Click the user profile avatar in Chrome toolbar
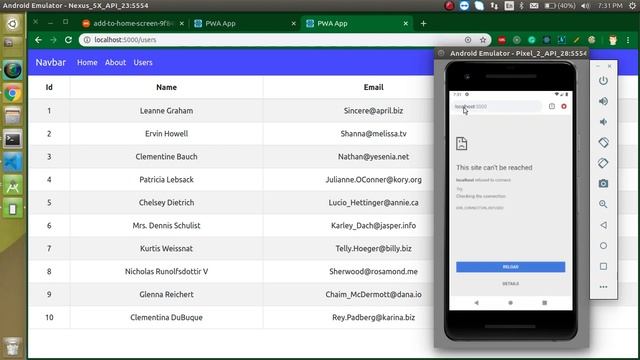Image resolution: width=640 pixels, height=360 pixels. (613, 40)
